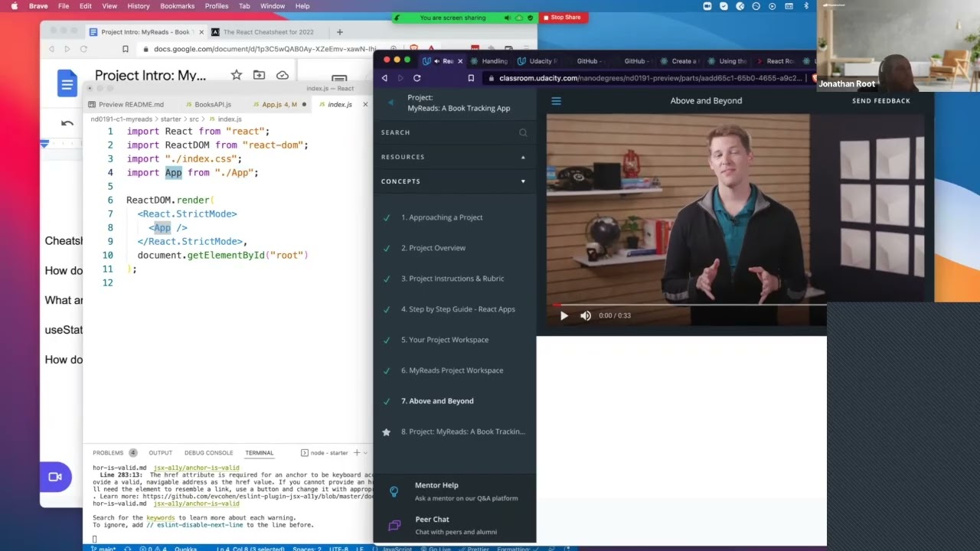Bookmark the Udacity classroom page
This screenshot has height=551, width=980.
click(471, 78)
